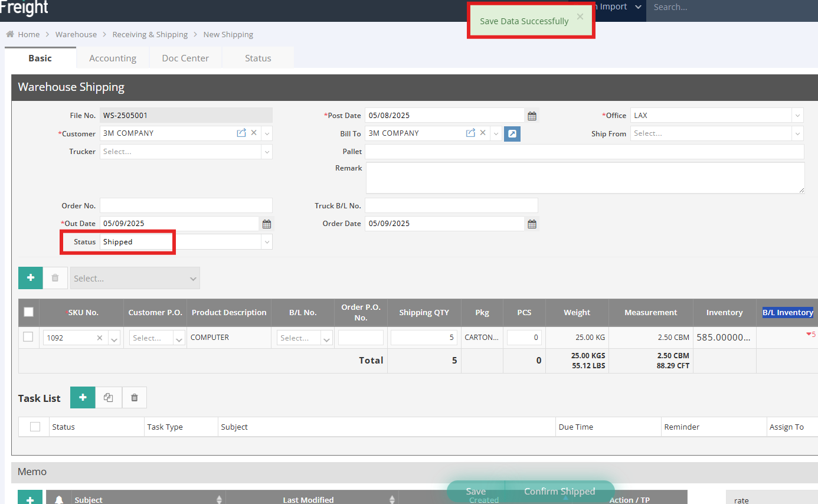Open the Trucker select dropdown
Viewport: 818px width, 504px height.
pos(267,152)
